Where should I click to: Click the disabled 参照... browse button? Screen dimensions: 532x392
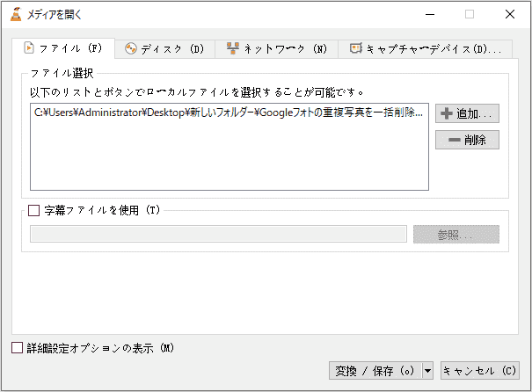456,235
